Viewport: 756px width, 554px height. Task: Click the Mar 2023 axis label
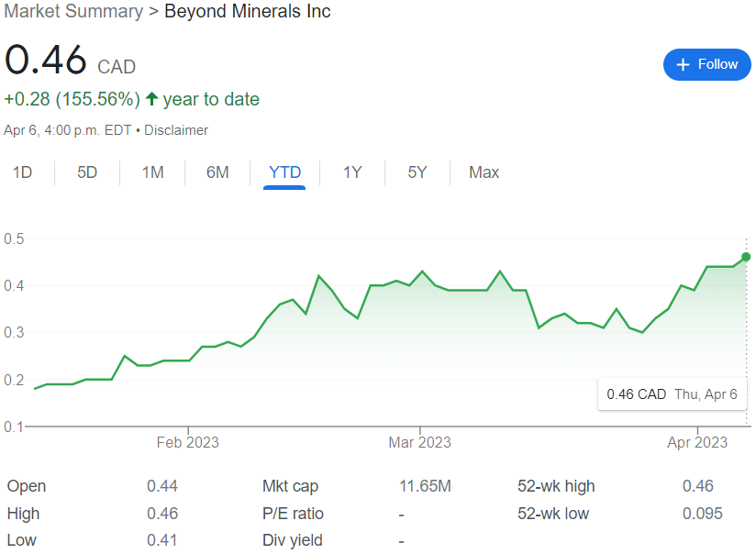click(x=419, y=442)
